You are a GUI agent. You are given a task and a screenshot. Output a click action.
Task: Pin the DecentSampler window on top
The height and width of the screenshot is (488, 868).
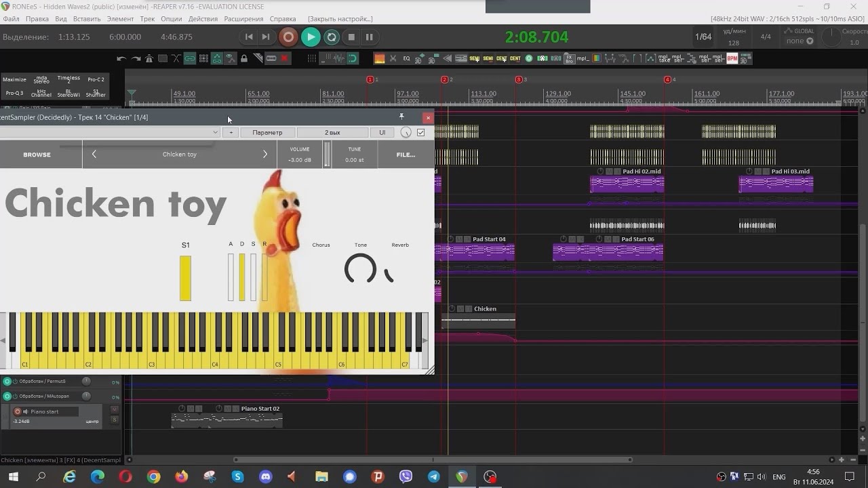[x=401, y=117]
